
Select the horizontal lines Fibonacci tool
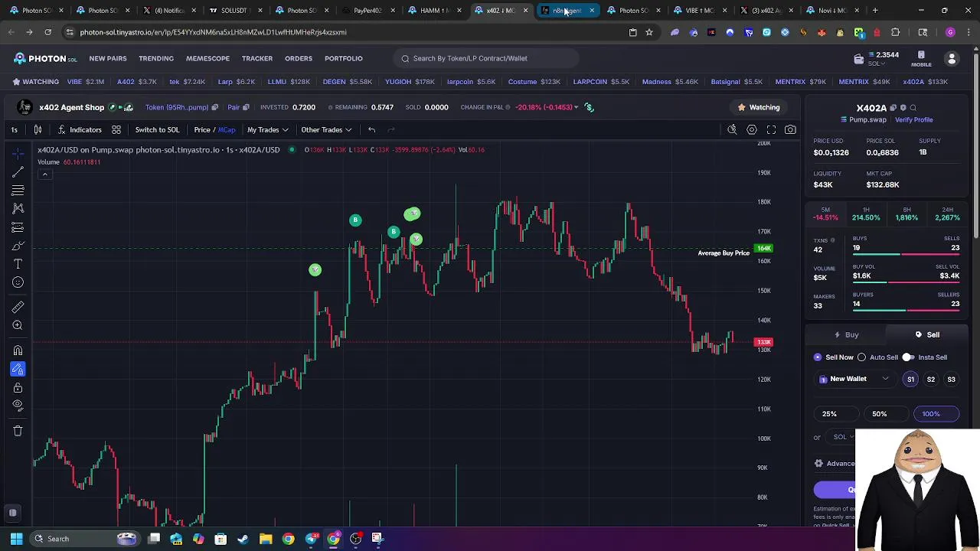click(18, 190)
